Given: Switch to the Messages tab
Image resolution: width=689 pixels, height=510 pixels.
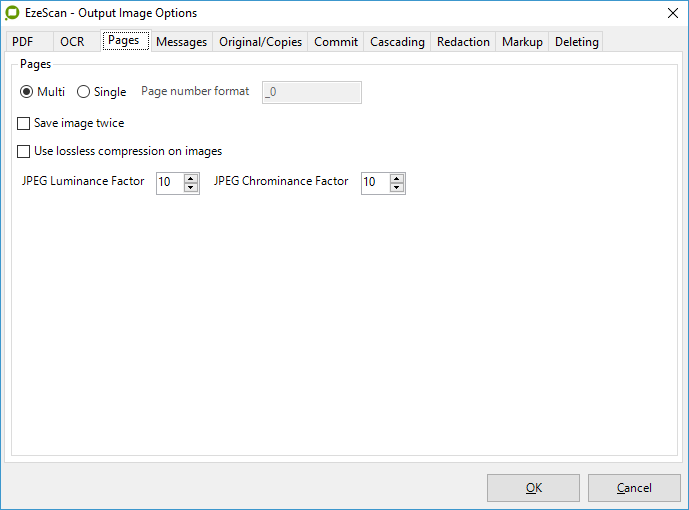Looking at the screenshot, I should 181,42.
